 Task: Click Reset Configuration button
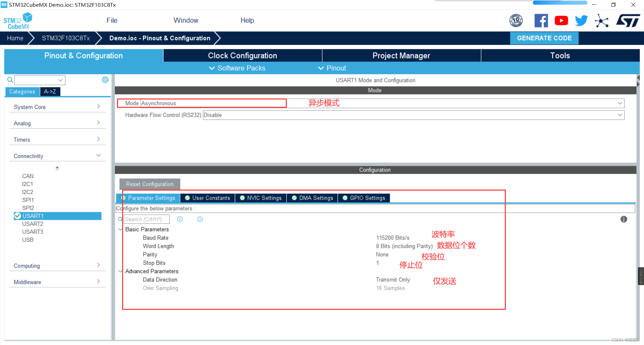(x=150, y=184)
